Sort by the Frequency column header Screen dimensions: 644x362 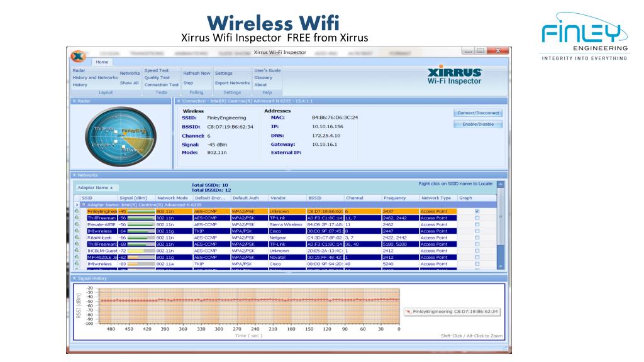click(401, 198)
